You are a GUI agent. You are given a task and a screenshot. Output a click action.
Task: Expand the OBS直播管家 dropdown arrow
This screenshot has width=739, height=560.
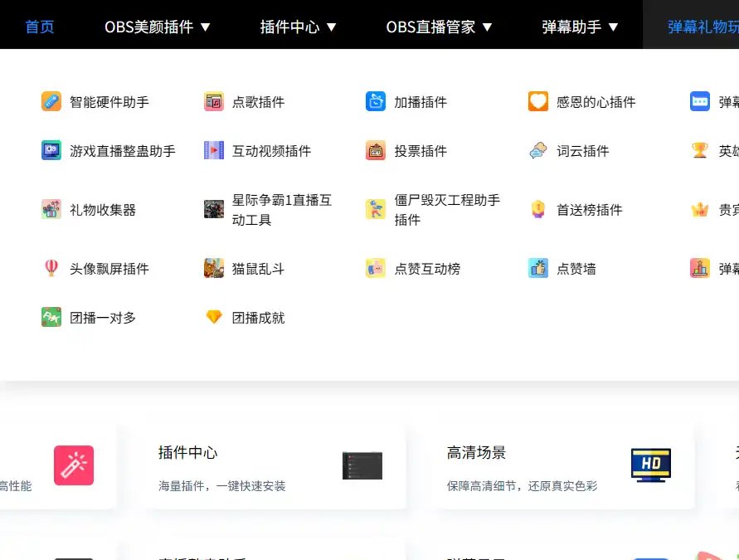(x=488, y=27)
